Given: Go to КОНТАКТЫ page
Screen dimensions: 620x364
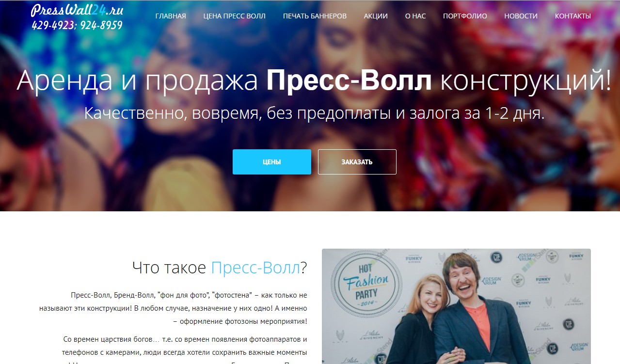Looking at the screenshot, I should pos(573,16).
